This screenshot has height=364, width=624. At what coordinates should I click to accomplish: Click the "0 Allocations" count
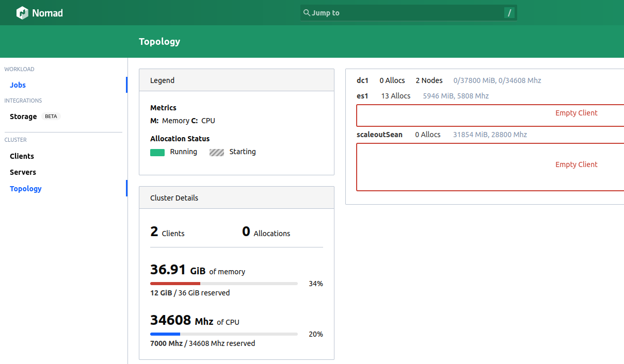coord(266,232)
